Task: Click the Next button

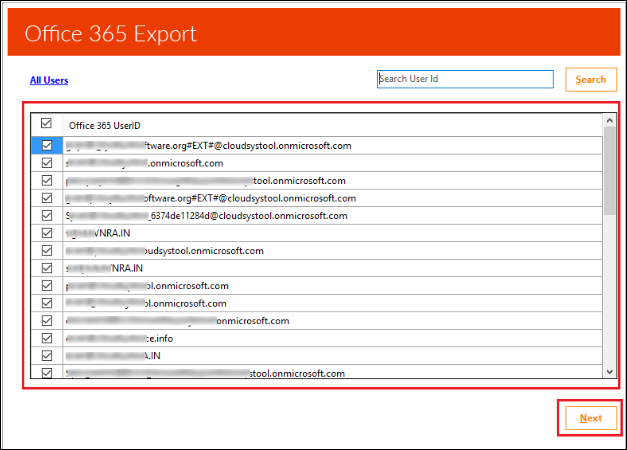Action: click(591, 418)
